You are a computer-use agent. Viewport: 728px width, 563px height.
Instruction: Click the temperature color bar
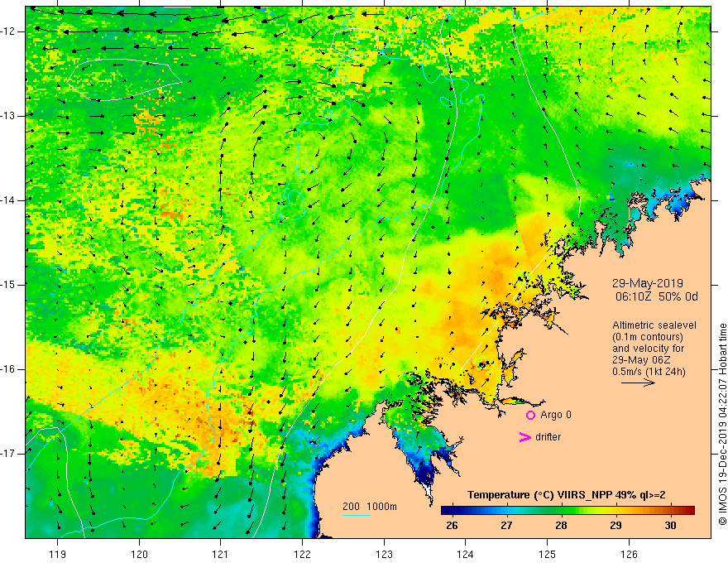(568, 511)
